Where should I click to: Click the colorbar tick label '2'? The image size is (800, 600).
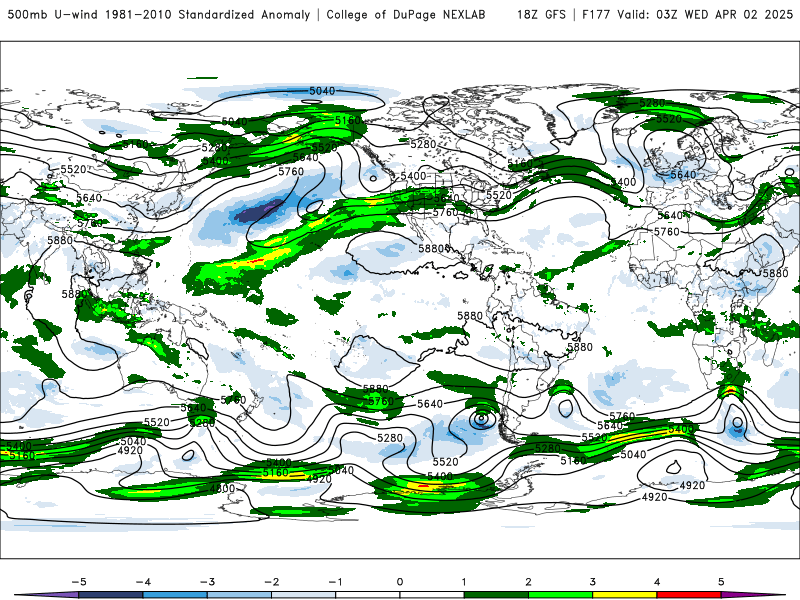coord(528,582)
